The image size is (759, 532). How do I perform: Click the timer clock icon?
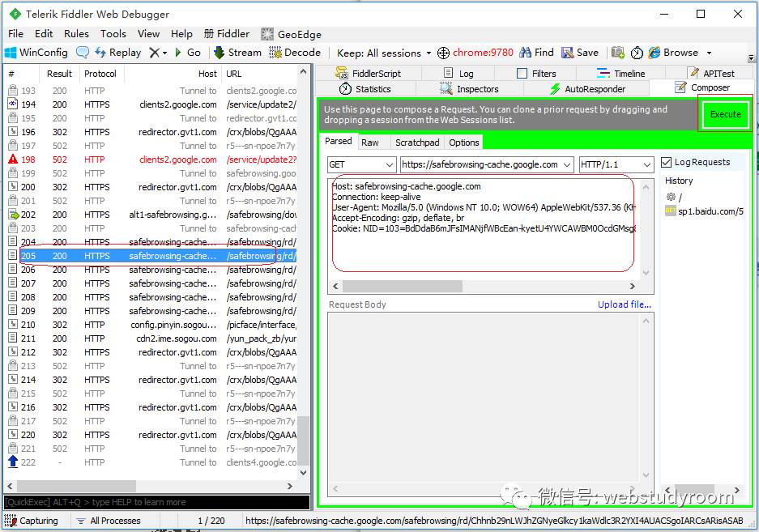coord(637,53)
